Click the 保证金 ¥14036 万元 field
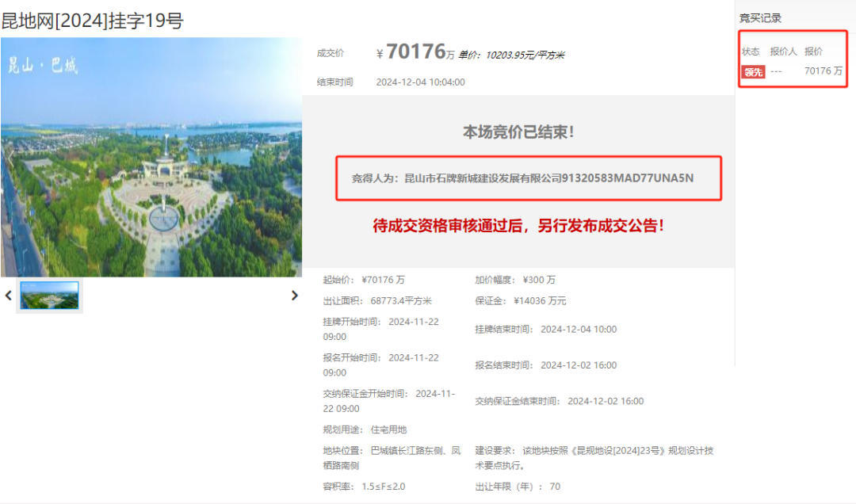Screen dimensions: 856x504 click(521, 301)
